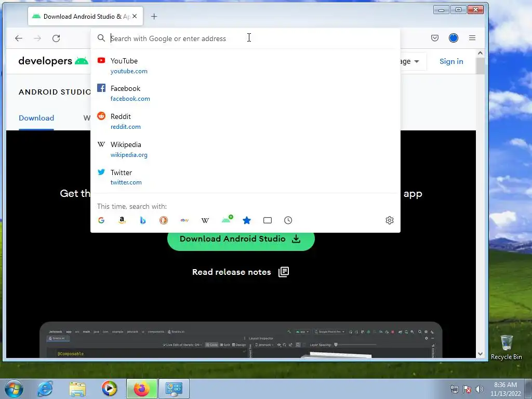This screenshot has height=399, width=532.
Task: Open Firefox application hamburger menu
Action: pos(472,38)
